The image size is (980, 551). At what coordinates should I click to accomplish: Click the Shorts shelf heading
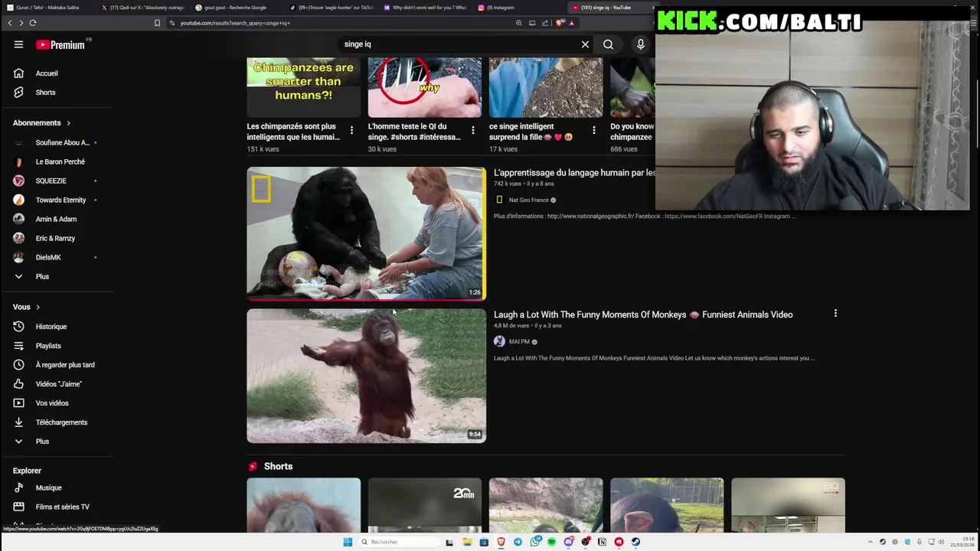[x=278, y=466]
